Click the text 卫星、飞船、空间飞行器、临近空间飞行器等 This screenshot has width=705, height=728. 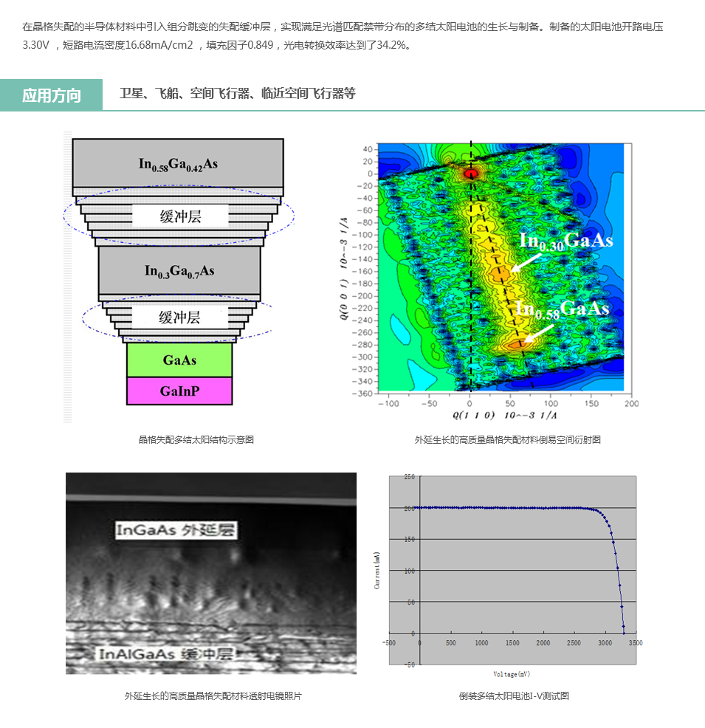click(x=238, y=93)
